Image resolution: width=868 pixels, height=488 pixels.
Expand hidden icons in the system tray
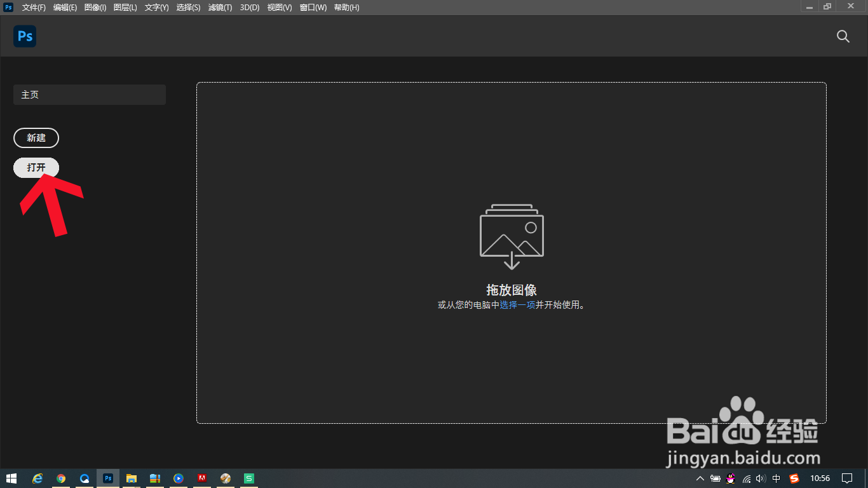(x=700, y=478)
